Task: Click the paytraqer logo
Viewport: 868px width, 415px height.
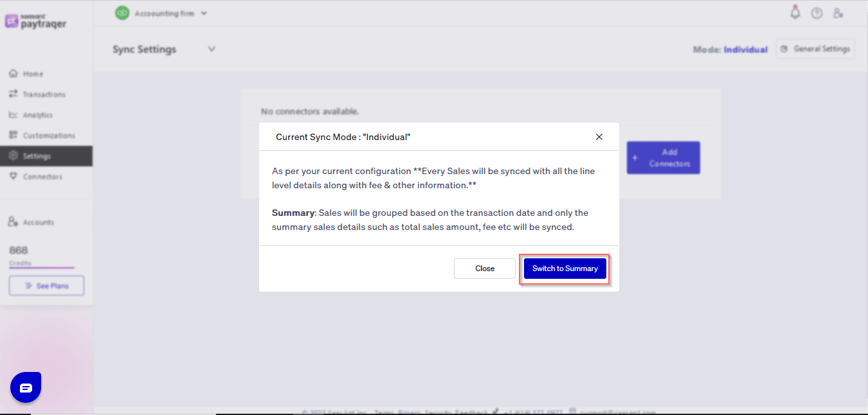Action: tap(36, 21)
